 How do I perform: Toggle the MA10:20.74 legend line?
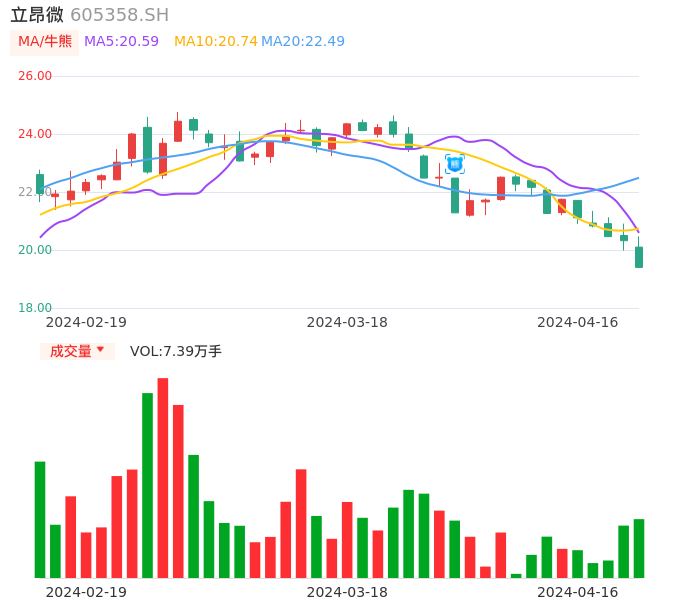(x=215, y=41)
